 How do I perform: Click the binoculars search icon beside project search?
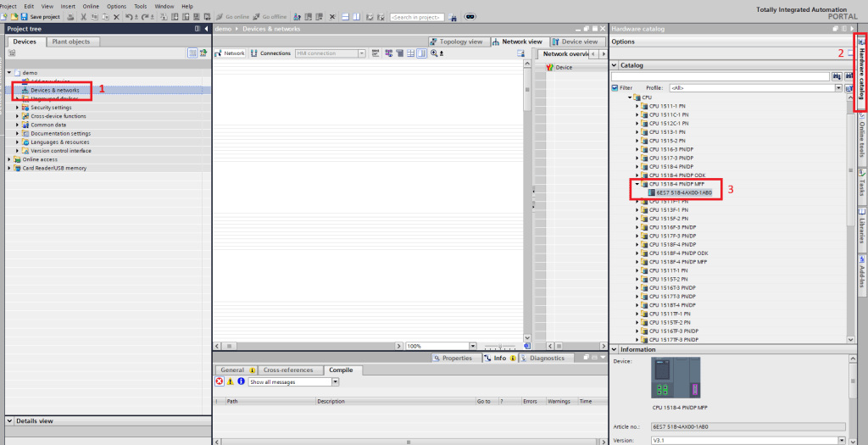(x=453, y=17)
